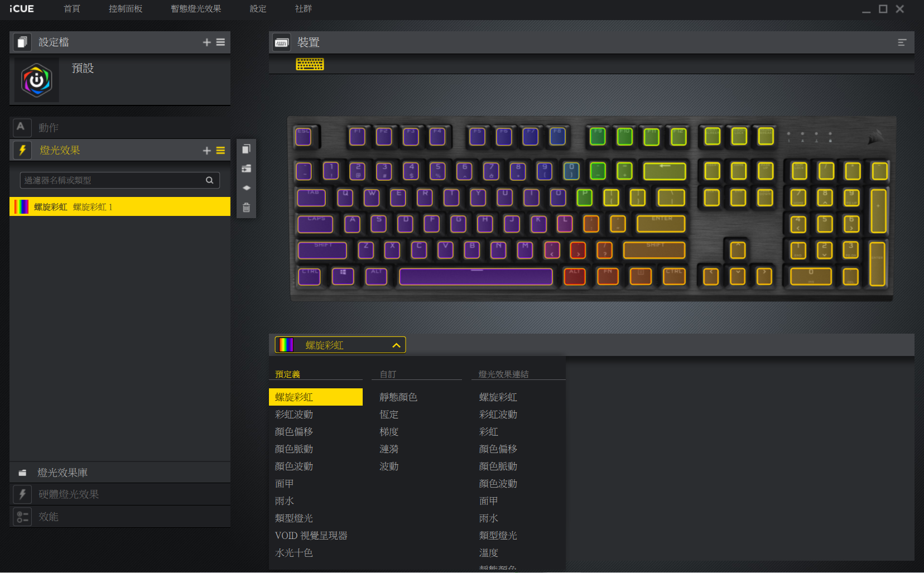Select lighting link 彩虹 effect
This screenshot has height=573, width=924.
(489, 432)
